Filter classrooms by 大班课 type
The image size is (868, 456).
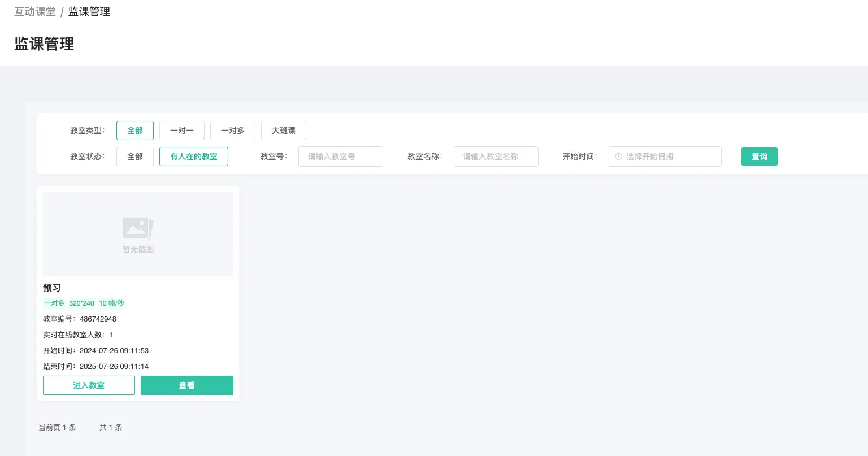pos(283,131)
